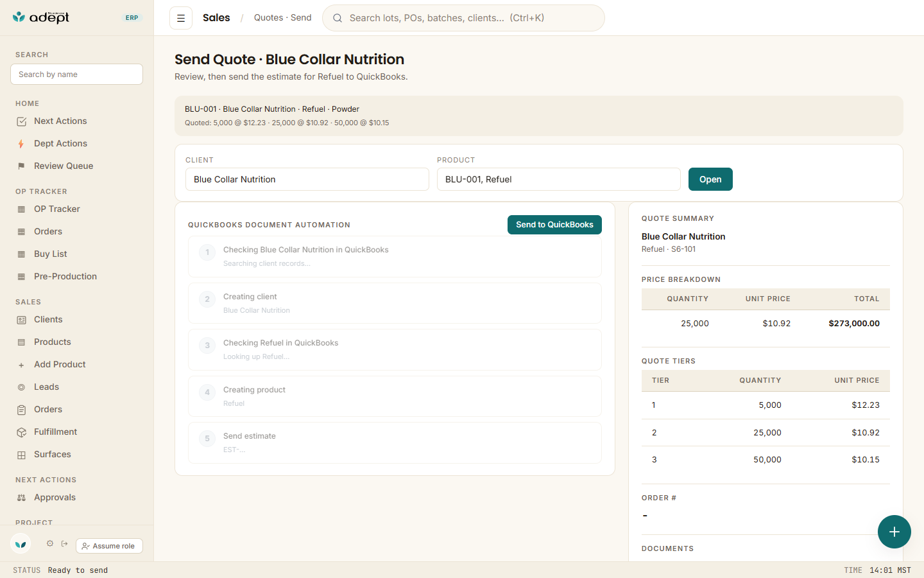Image resolution: width=924 pixels, height=578 pixels.
Task: Click the TIER column header in Quote Tiers
Action: click(660, 381)
